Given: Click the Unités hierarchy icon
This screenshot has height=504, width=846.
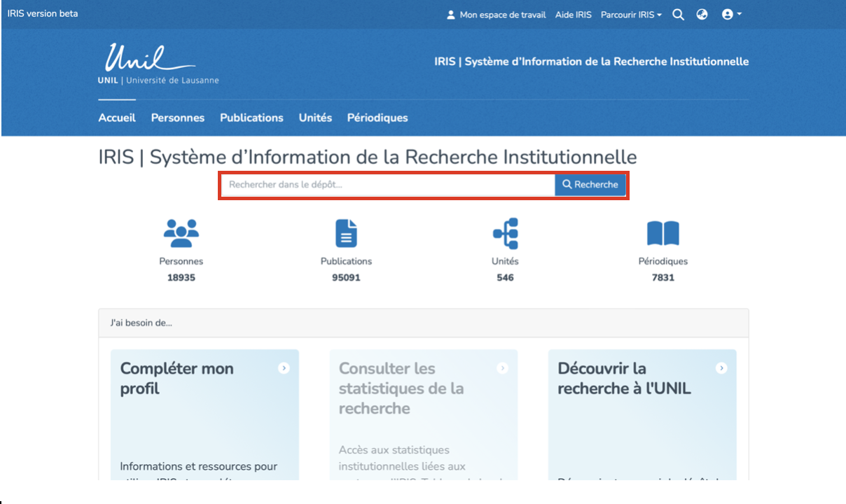Looking at the screenshot, I should tap(505, 233).
